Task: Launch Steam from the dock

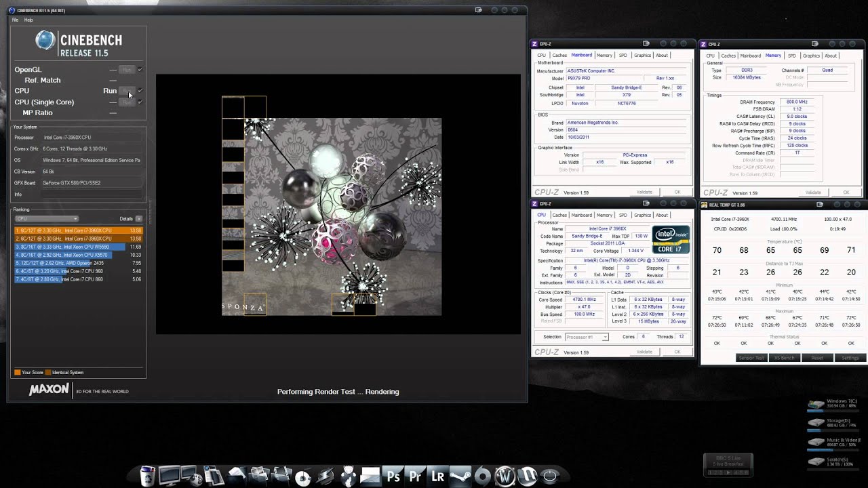Action: [460, 476]
